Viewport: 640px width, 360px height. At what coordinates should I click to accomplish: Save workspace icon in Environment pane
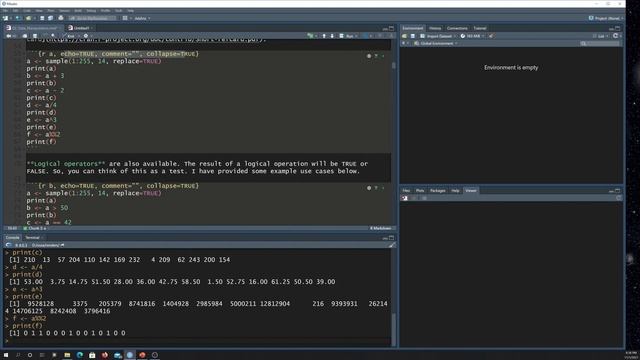413,36
